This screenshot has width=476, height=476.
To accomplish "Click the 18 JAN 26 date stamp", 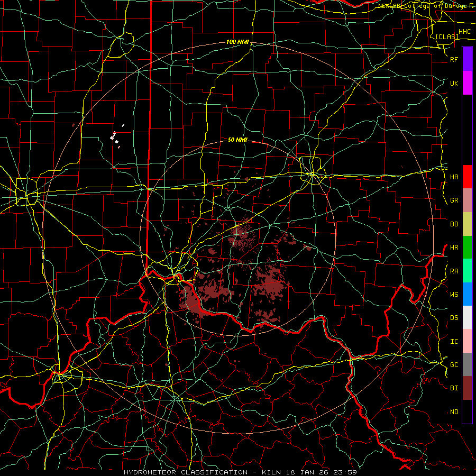I will tap(308, 472).
